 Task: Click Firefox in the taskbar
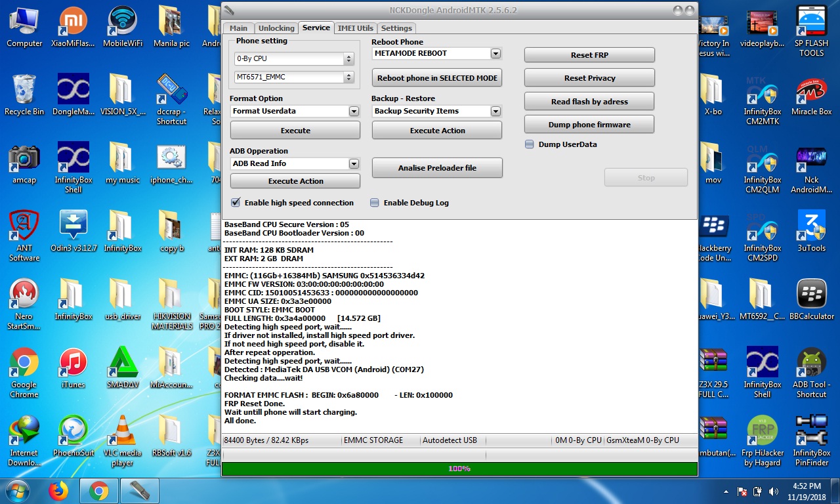(x=58, y=491)
